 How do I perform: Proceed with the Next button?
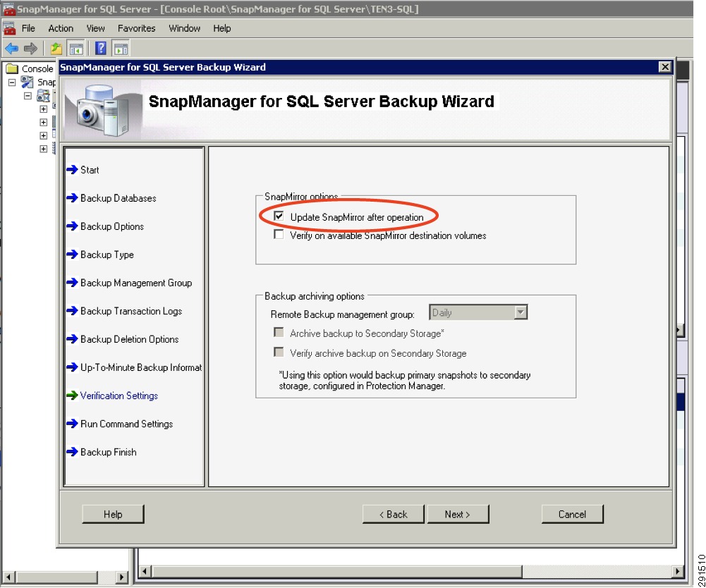click(458, 514)
